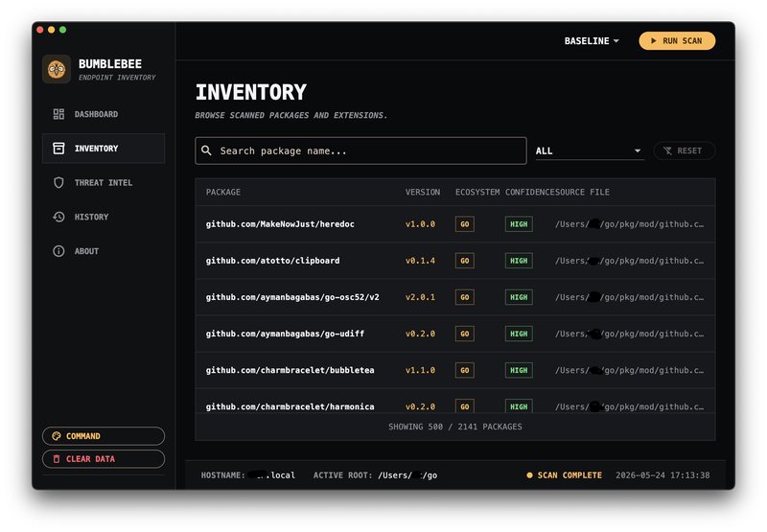Screen dimensions: 767x532
Task: Click GO badge in heredoc row
Action: (465, 224)
